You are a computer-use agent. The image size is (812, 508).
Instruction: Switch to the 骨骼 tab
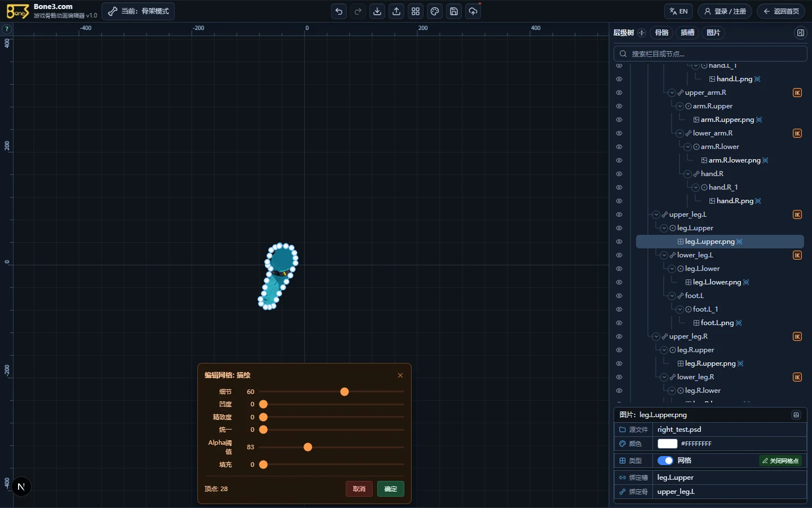662,33
